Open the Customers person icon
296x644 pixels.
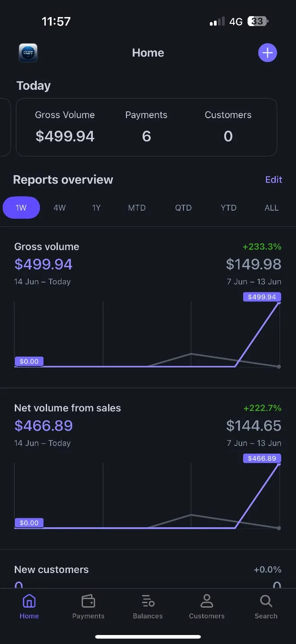[207, 601]
